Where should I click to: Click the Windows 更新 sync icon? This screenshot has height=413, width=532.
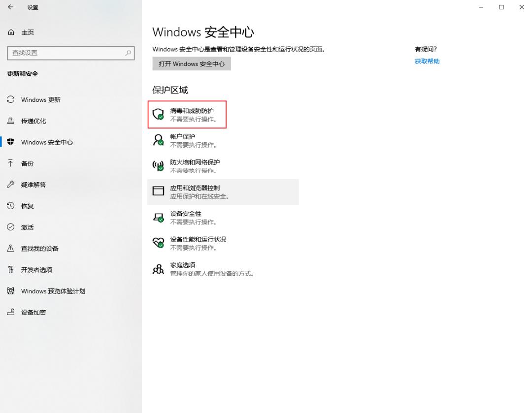pyautogui.click(x=10, y=99)
